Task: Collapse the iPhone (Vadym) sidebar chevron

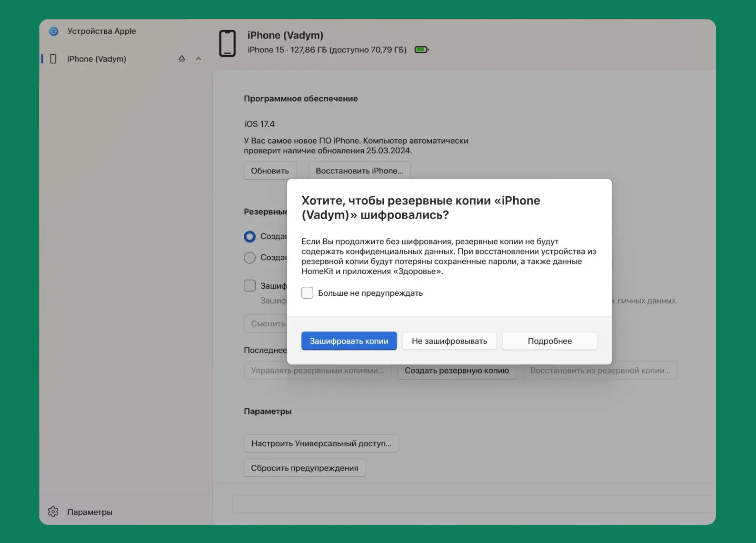Action: [199, 59]
